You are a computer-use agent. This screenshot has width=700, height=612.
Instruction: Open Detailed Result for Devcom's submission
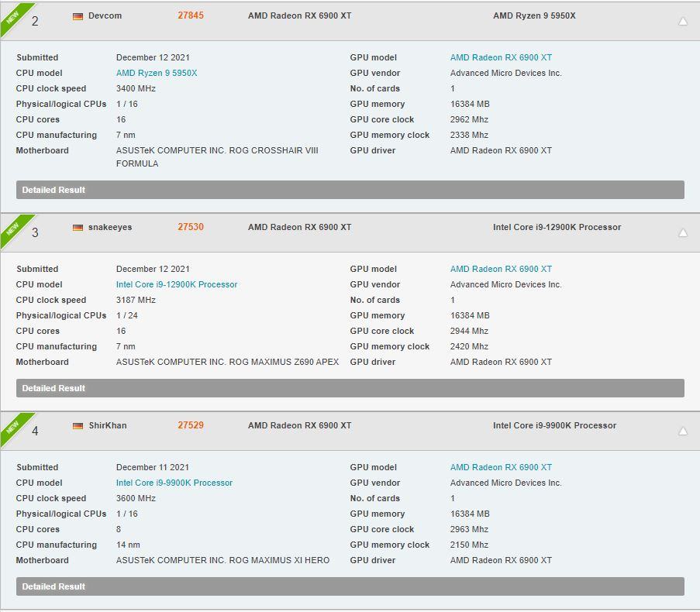350,190
